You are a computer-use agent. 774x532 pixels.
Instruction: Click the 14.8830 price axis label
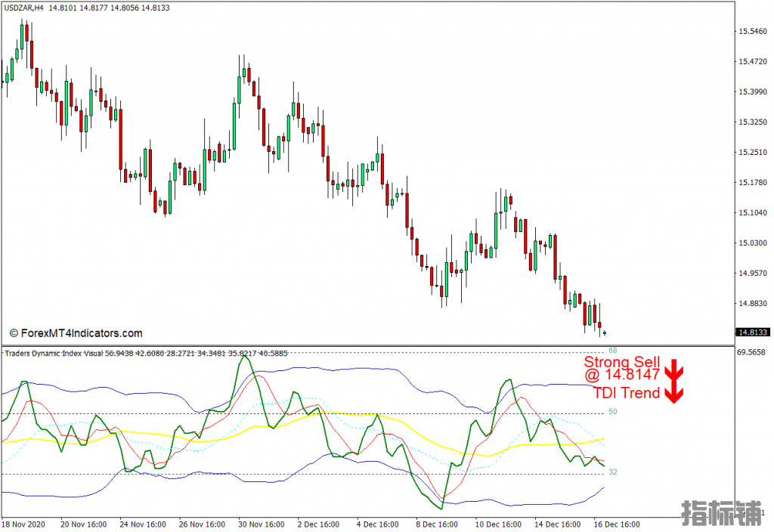point(753,304)
